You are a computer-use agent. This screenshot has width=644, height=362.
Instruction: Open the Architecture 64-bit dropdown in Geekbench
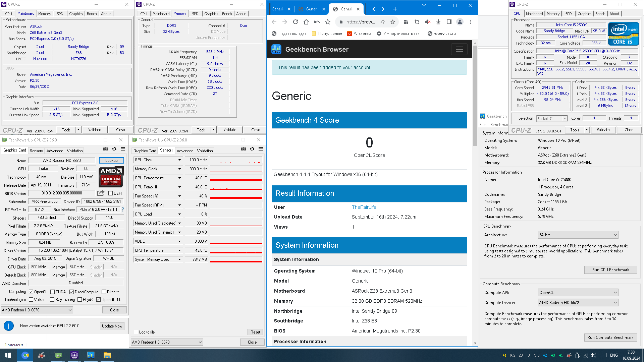[x=578, y=235]
